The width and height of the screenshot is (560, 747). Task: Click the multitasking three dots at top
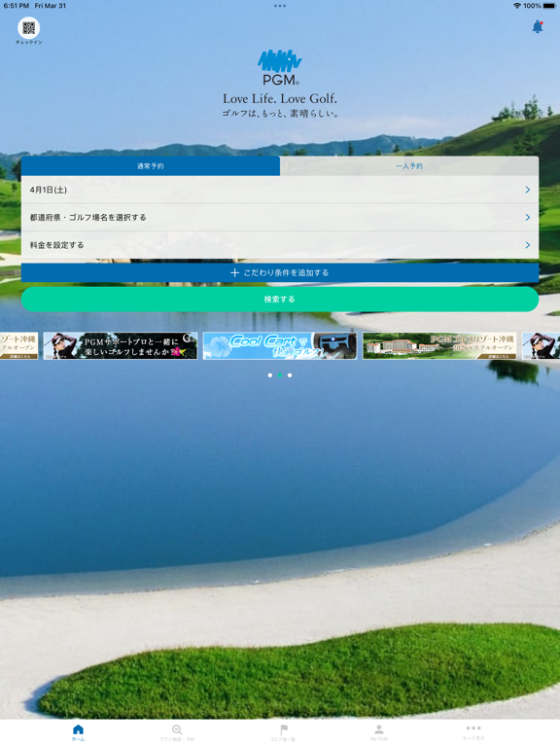point(280,6)
